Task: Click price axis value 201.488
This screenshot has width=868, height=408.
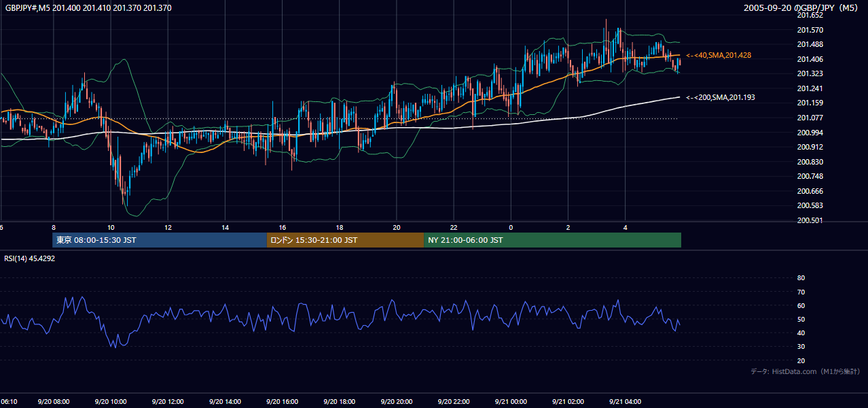Action: 810,44
